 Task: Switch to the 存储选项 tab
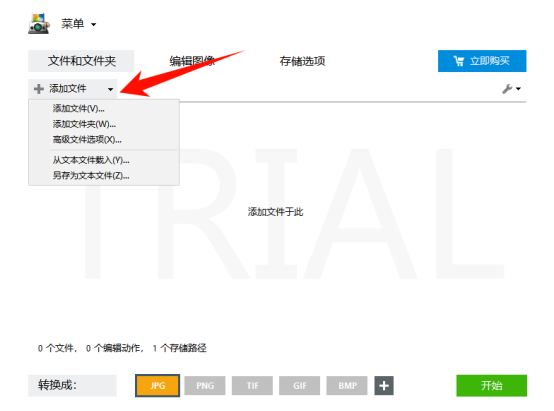(x=302, y=61)
